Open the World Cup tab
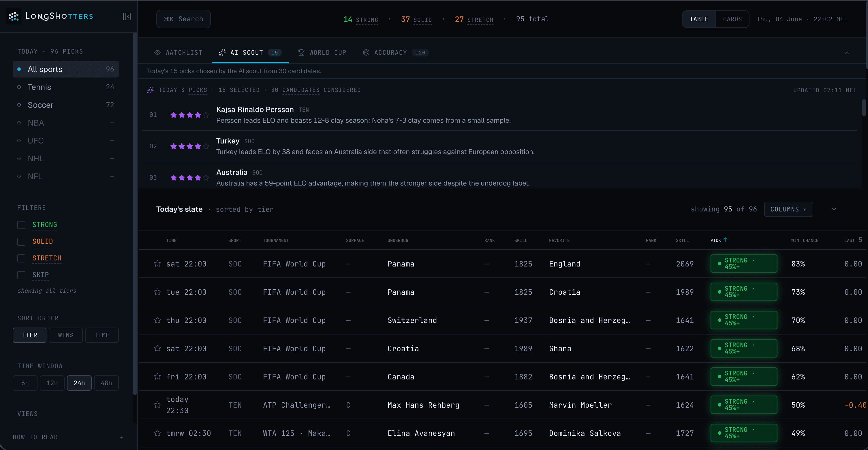Viewport: 868px width, 450px height. [322, 52]
